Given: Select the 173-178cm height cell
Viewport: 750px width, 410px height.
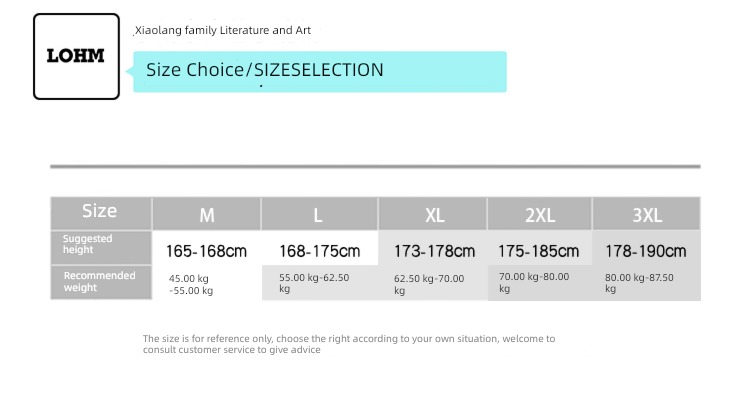Looking at the screenshot, I should [433, 251].
